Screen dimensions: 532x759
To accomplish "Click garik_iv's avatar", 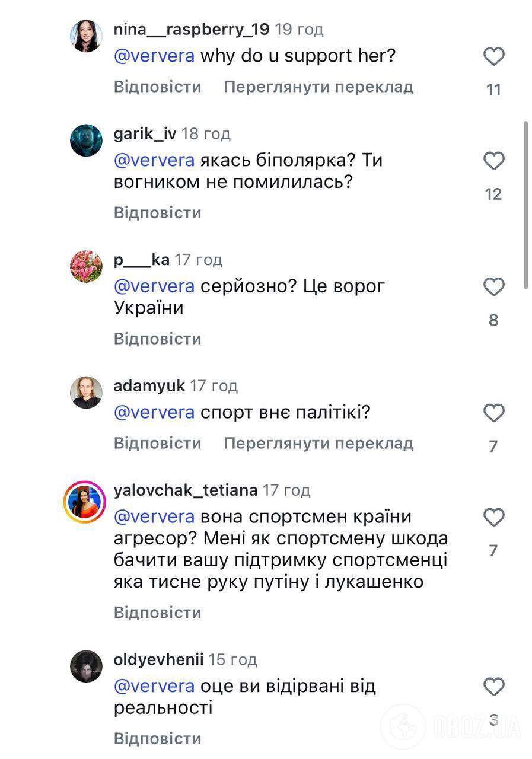I will [86, 141].
